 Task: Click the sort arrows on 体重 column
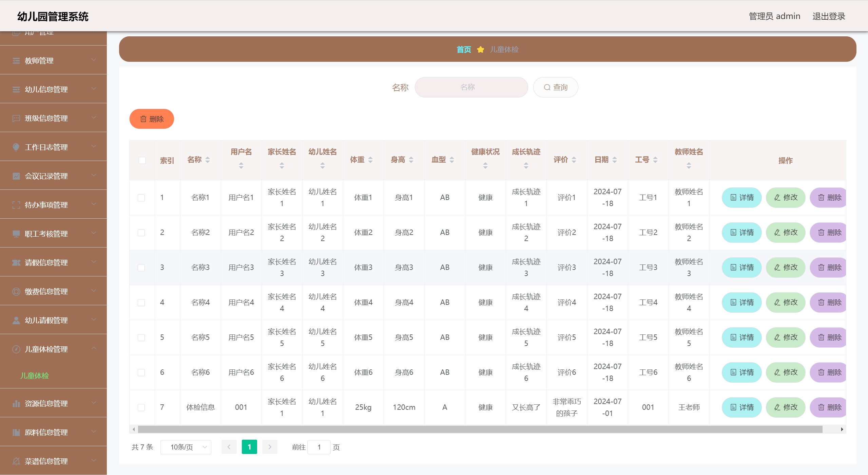[370, 160]
